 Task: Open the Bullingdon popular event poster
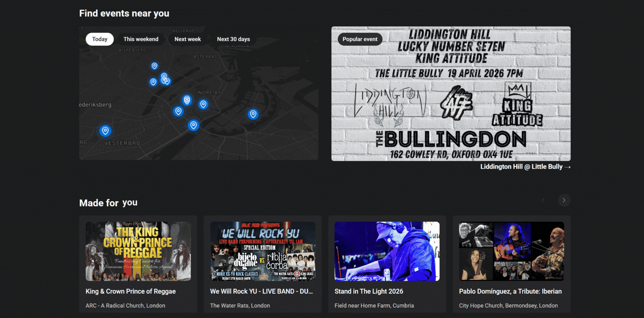451,94
